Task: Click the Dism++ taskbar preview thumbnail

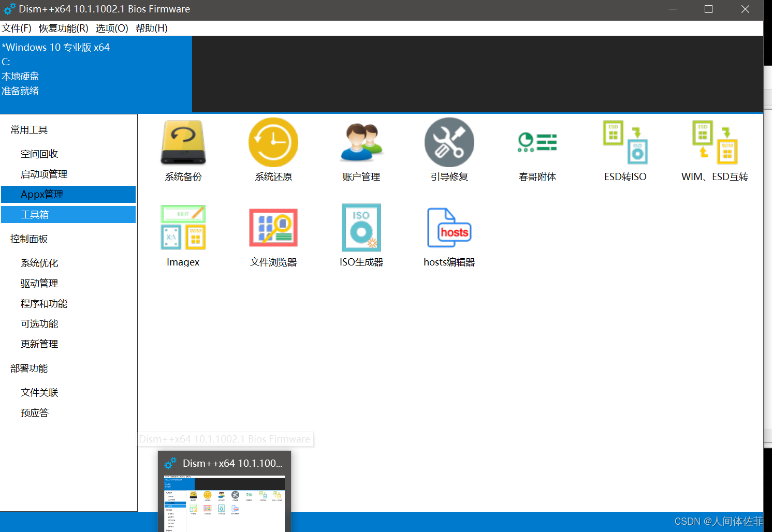Action: (x=224, y=503)
